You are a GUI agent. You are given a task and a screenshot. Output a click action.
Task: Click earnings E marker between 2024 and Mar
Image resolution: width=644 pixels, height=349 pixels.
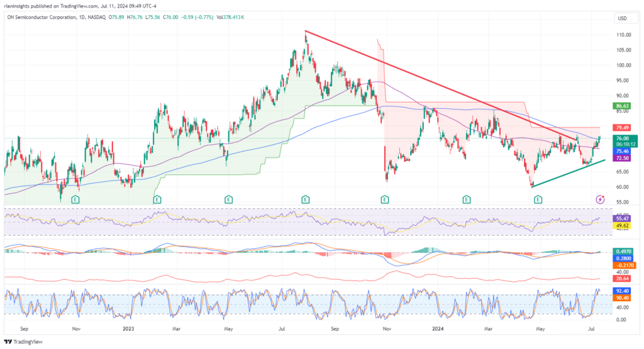pos(466,199)
